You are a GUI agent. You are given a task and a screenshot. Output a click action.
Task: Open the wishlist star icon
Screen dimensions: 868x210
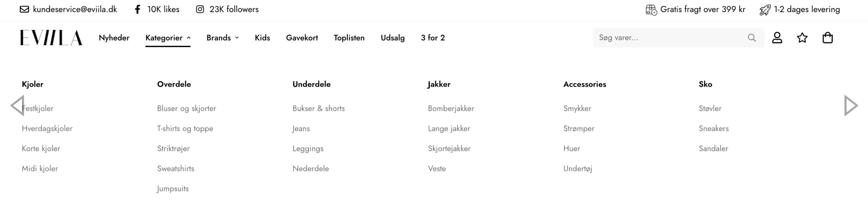(x=802, y=37)
